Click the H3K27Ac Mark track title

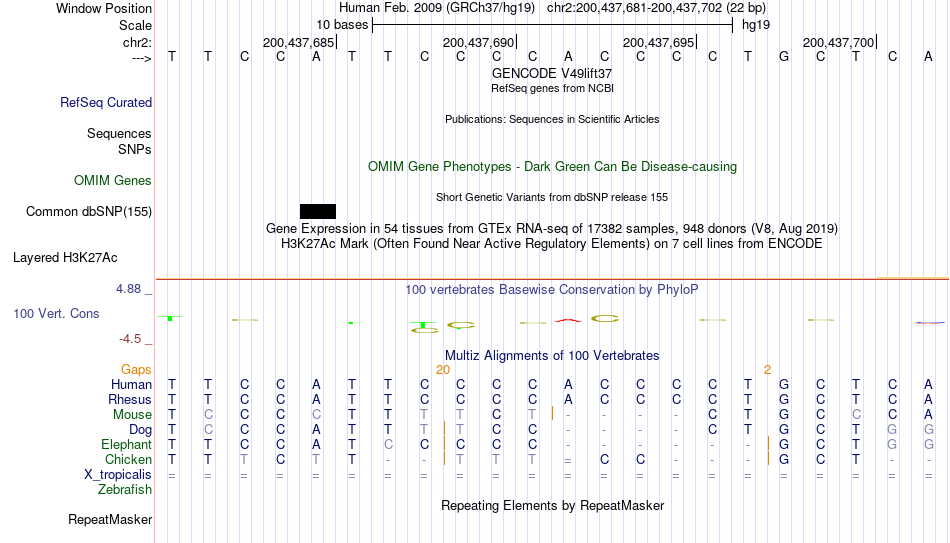pyautogui.click(x=552, y=244)
